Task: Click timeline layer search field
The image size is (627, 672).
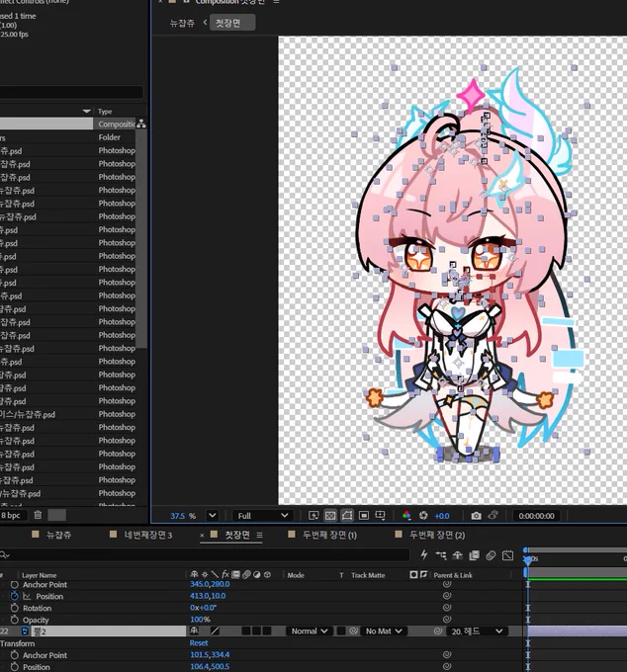Action: point(205,555)
